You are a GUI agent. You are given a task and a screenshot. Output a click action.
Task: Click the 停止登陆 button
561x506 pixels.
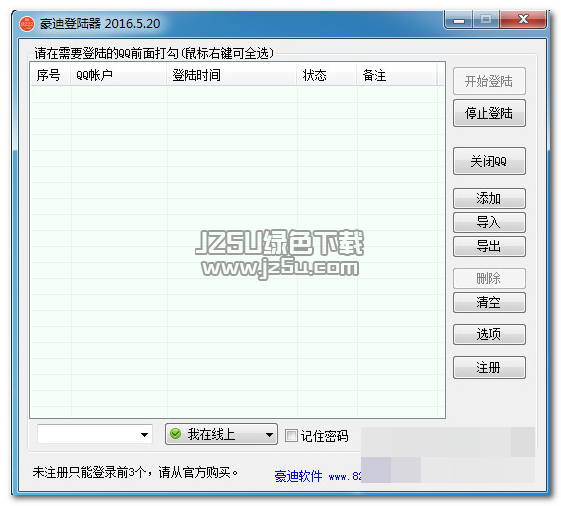(489, 113)
